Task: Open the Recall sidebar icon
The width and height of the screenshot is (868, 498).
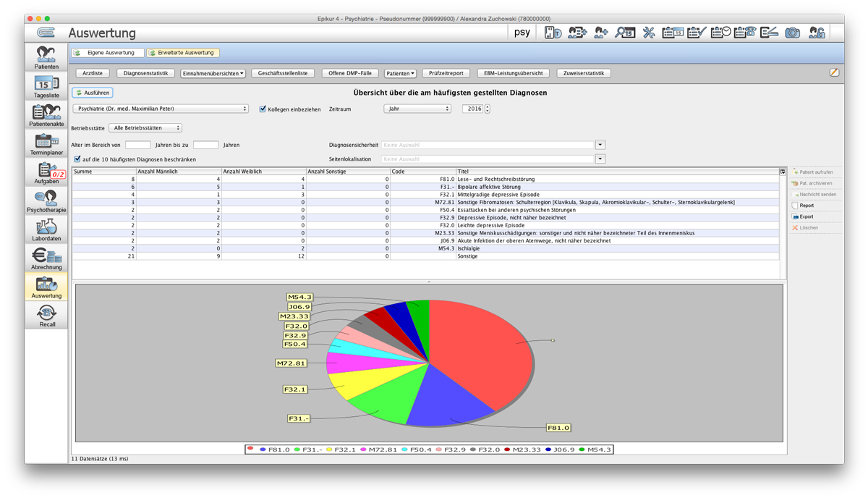Action: 46,316
